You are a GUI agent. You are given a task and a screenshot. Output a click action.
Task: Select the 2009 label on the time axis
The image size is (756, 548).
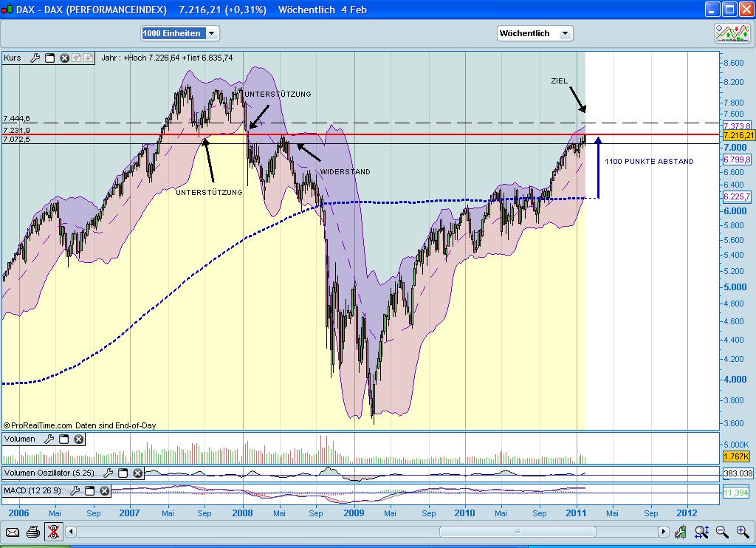click(x=354, y=512)
